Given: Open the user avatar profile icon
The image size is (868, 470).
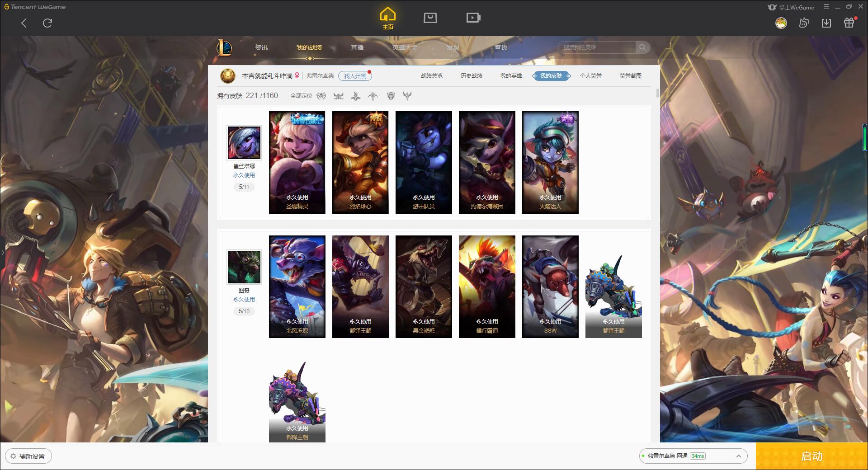Looking at the screenshot, I should 781,23.
